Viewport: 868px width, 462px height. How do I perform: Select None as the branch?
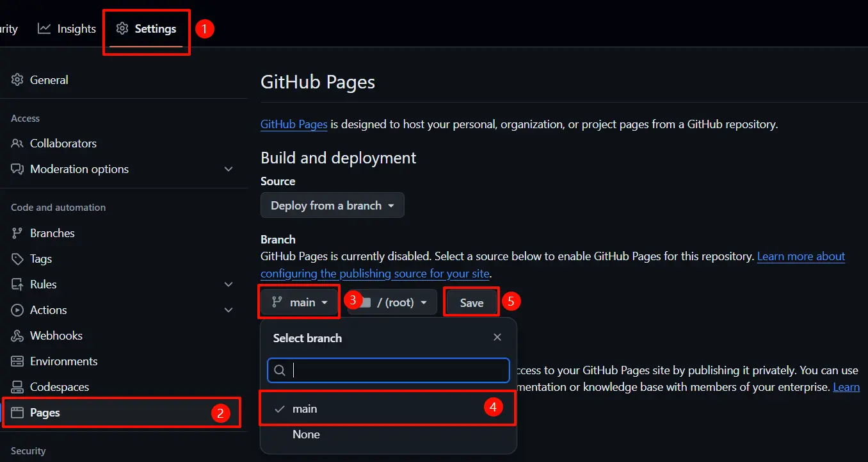tap(389, 434)
